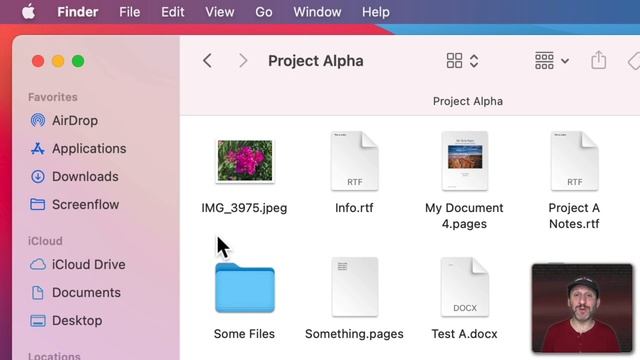Select My Document 4.pages file

click(464, 161)
